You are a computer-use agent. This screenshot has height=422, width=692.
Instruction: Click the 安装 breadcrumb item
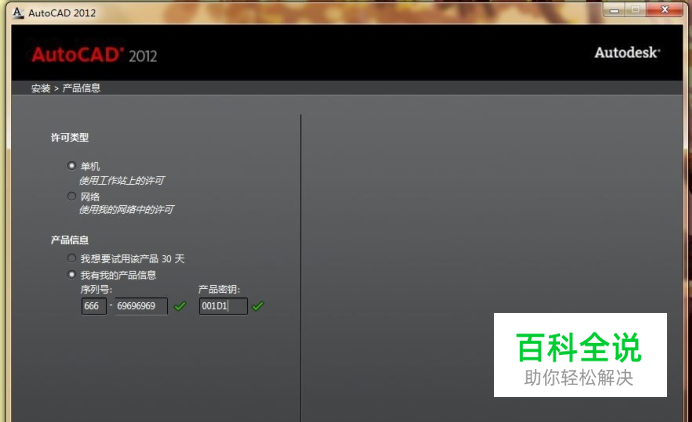coord(41,88)
